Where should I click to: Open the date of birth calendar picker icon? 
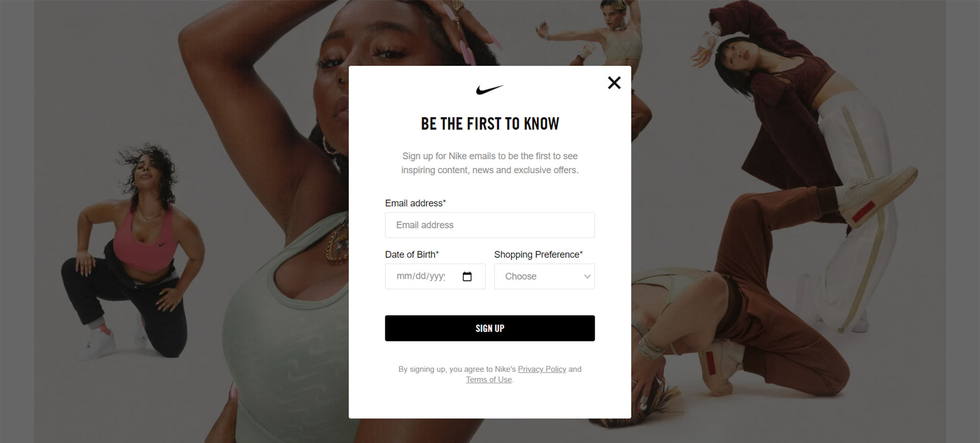point(467,276)
